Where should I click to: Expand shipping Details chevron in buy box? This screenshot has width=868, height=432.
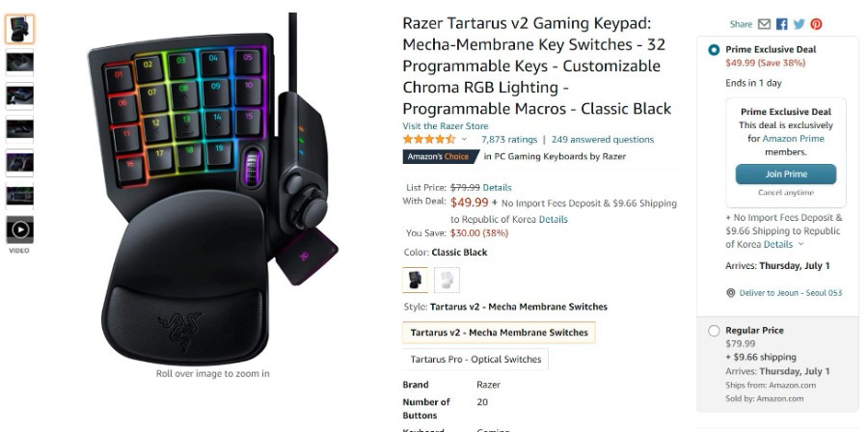pyautogui.click(x=800, y=244)
